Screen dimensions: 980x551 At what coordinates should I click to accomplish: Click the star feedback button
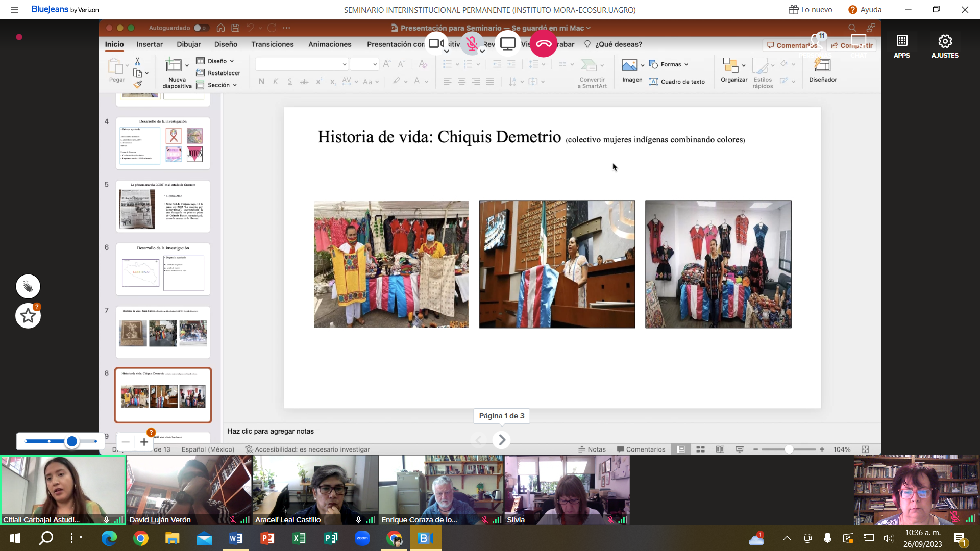(x=28, y=316)
